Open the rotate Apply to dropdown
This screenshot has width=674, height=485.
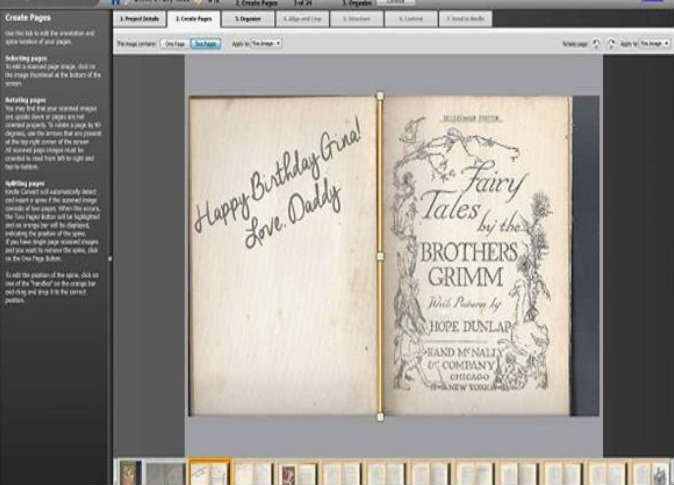click(654, 44)
